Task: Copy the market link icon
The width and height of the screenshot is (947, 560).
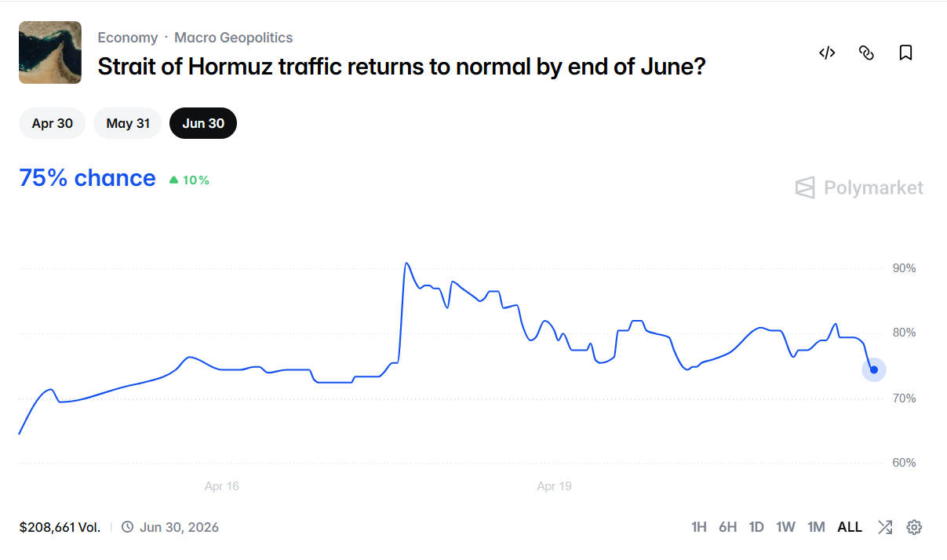Action: coord(866,53)
